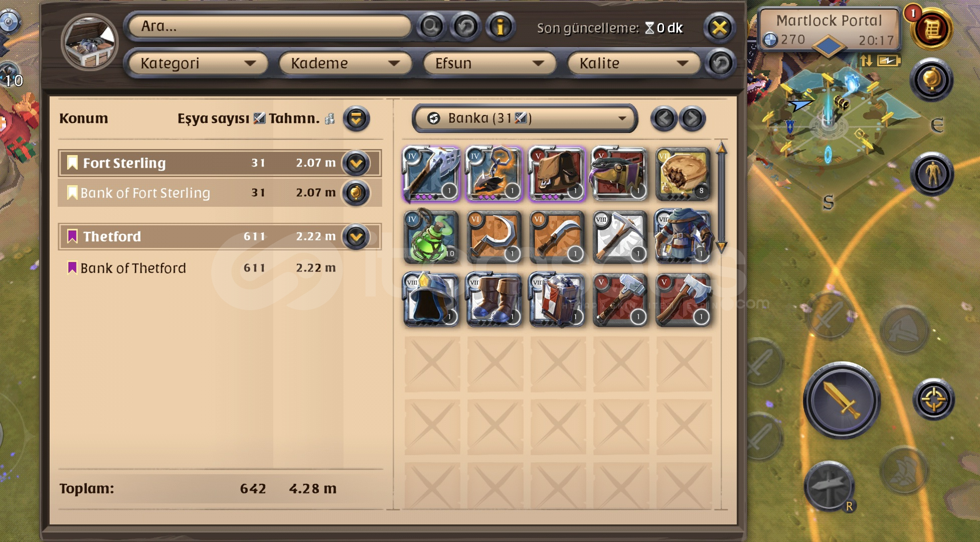Select the tier VIII pickaxe item
Screen dimensions: 980x542
click(x=620, y=237)
